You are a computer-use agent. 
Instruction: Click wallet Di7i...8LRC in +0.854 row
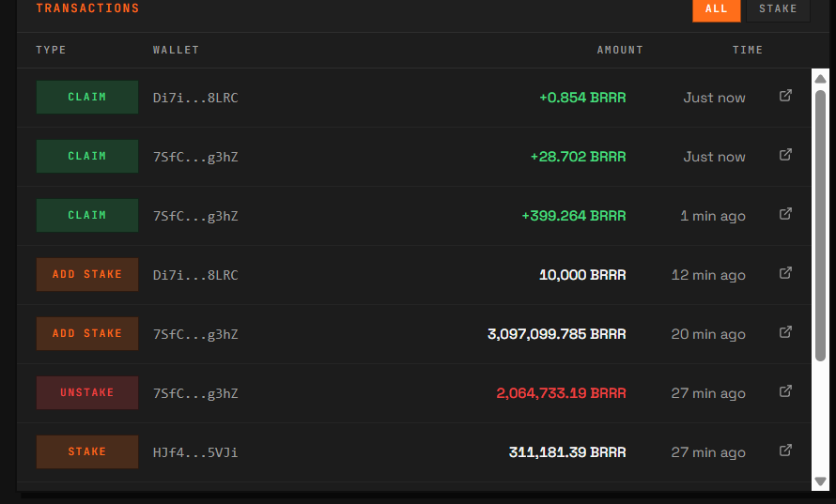coord(195,98)
